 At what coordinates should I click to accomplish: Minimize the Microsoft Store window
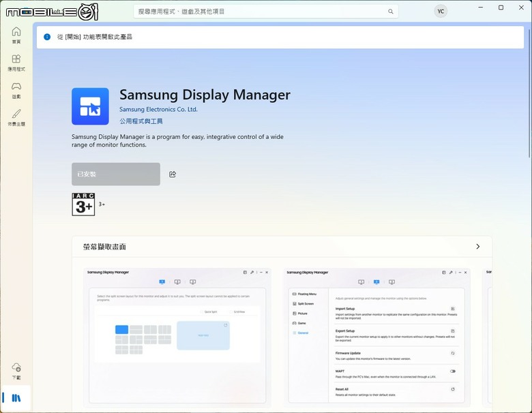(x=480, y=7)
